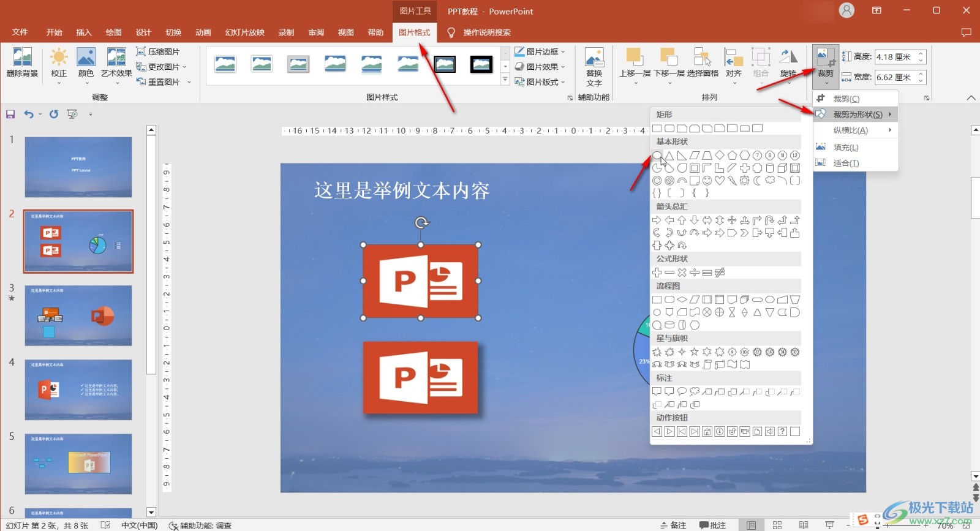Viewport: 980px width, 531px height.
Task: Select the oval shape in basic shapes
Action: coord(657,156)
